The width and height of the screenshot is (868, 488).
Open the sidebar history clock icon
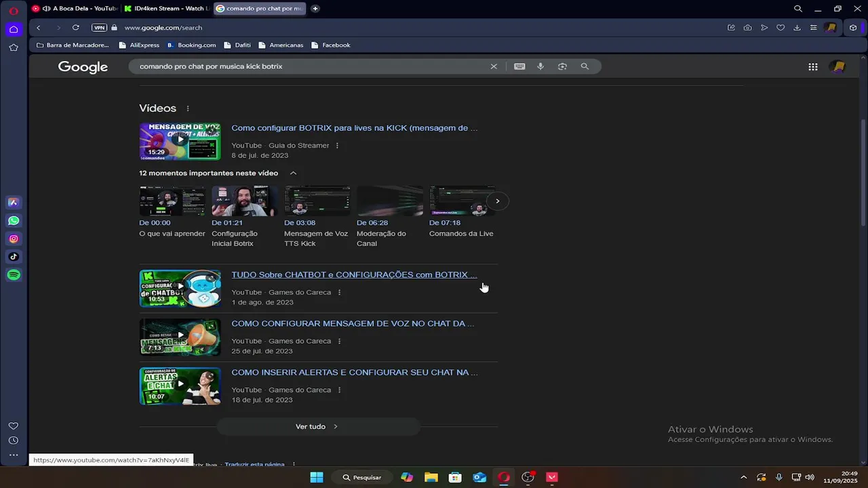(14, 441)
